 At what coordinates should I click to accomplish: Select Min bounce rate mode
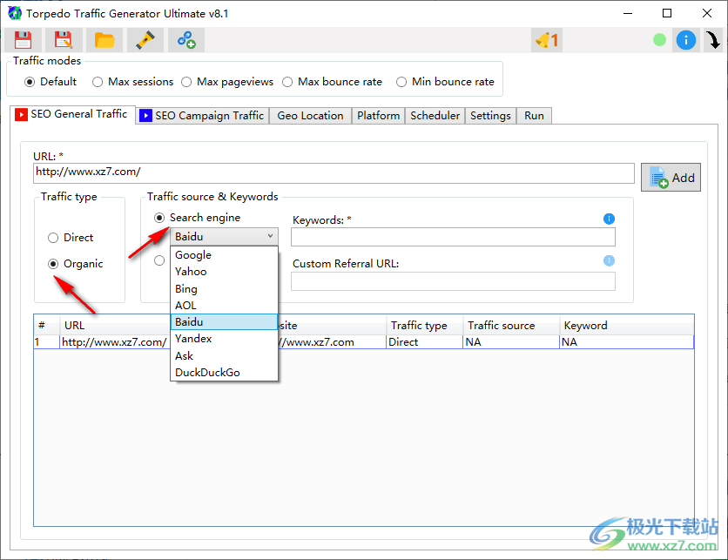[x=445, y=82]
